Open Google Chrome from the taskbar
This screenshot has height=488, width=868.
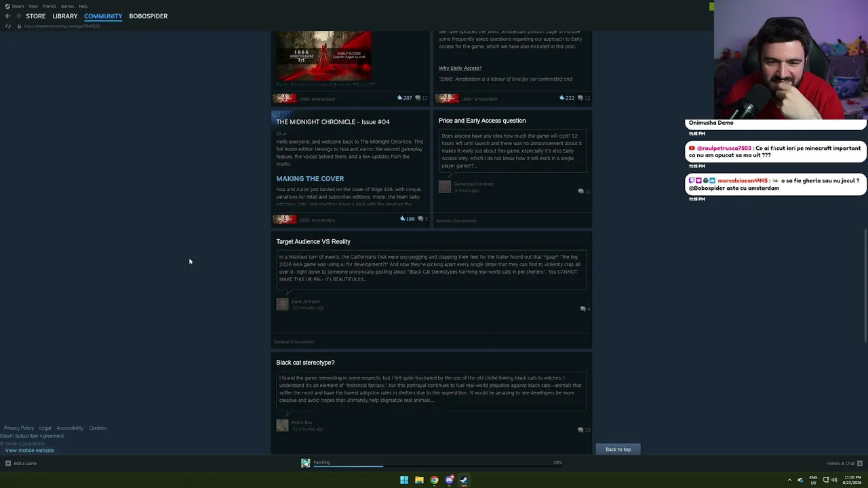(434, 480)
